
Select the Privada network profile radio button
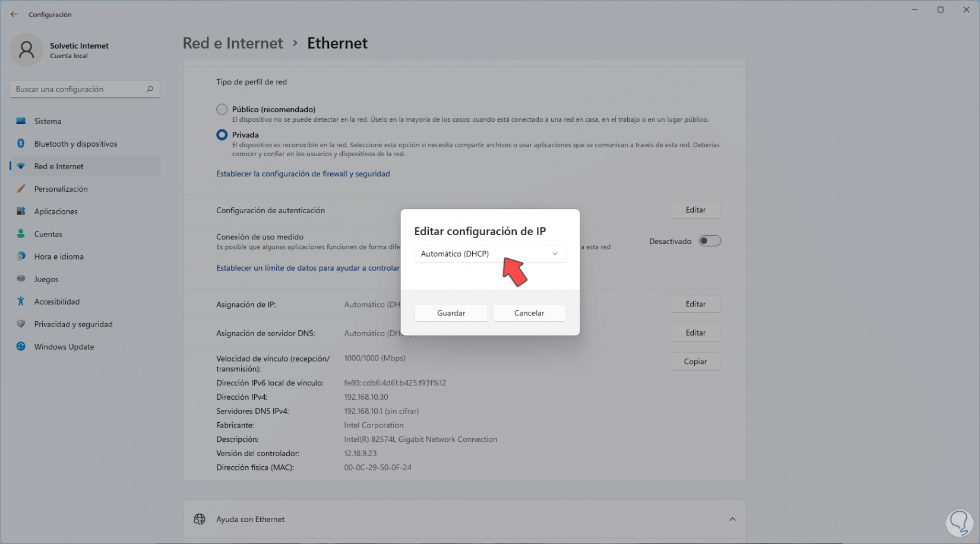point(222,135)
